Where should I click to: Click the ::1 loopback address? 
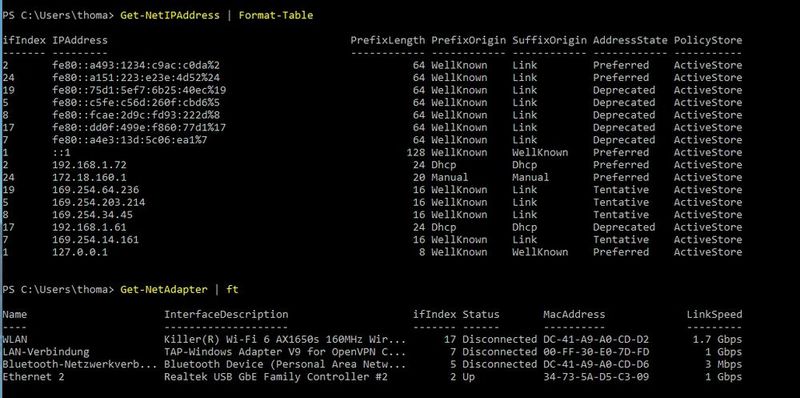click(61, 153)
